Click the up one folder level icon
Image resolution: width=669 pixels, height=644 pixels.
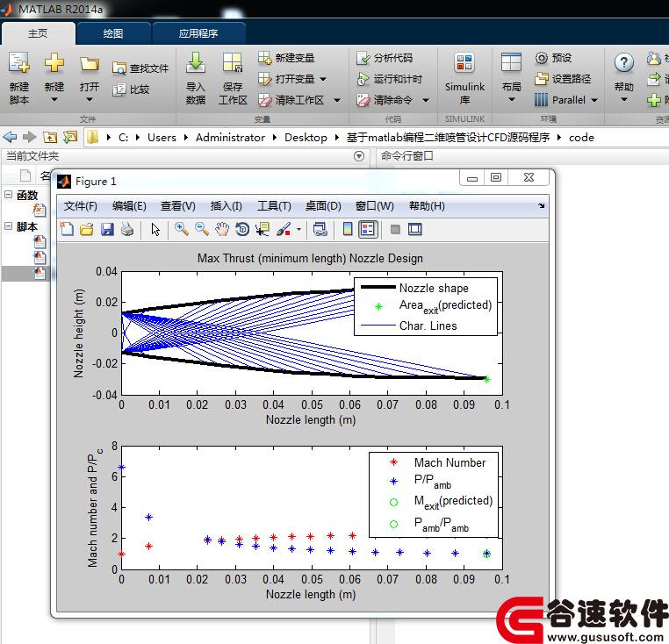tap(50, 138)
